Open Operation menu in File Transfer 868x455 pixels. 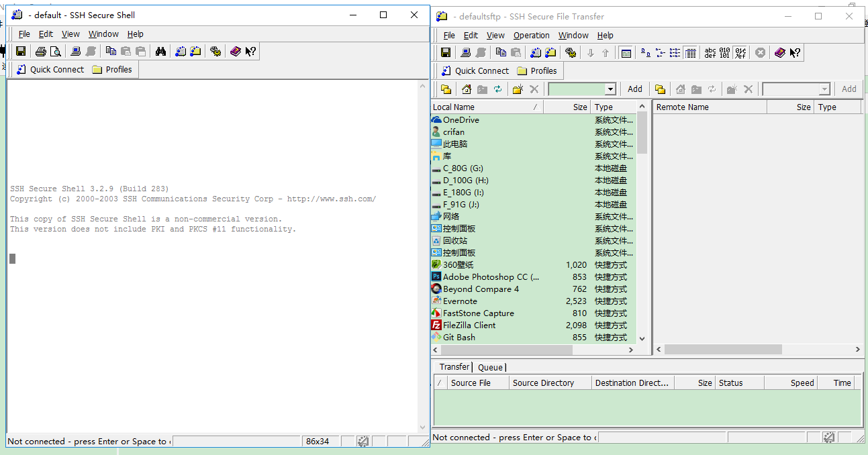pyautogui.click(x=532, y=35)
